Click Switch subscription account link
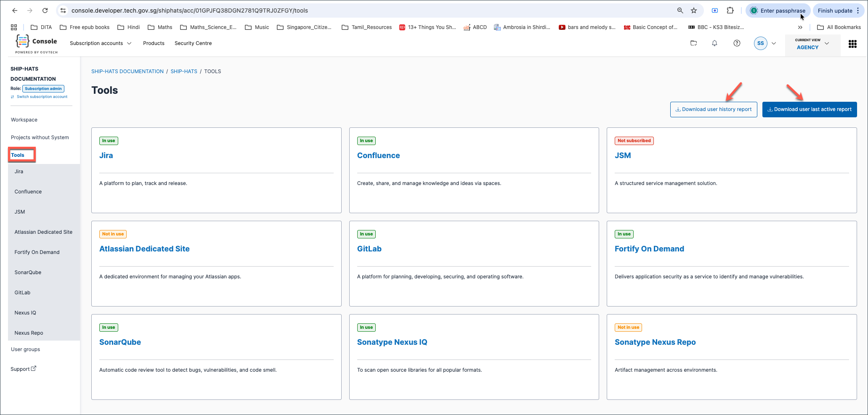The image size is (868, 415). pyautogui.click(x=39, y=97)
